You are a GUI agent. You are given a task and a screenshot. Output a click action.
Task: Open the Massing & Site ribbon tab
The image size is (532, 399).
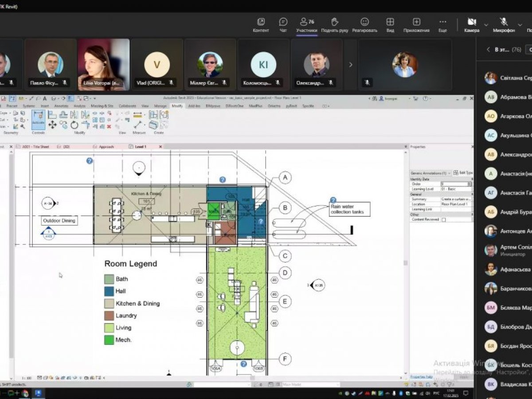(102, 106)
